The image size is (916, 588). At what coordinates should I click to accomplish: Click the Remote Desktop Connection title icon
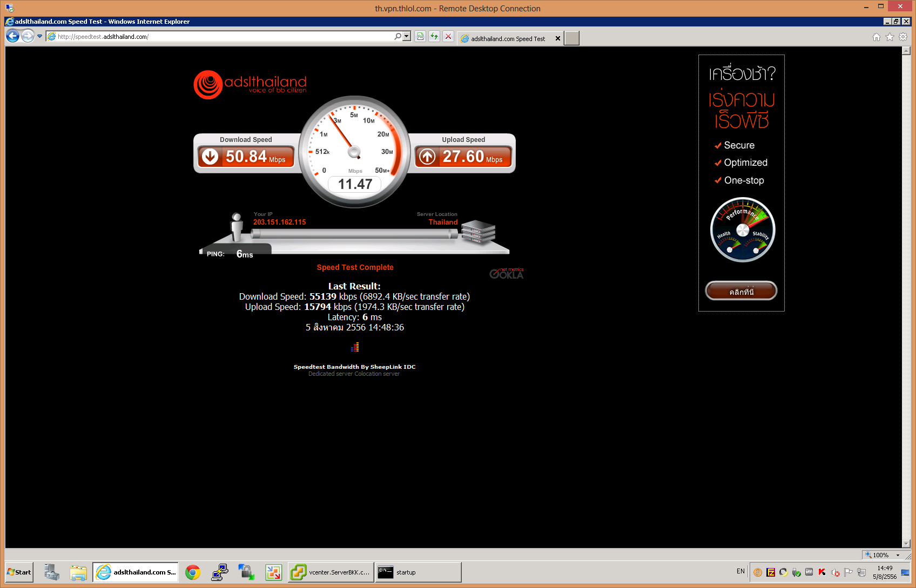pos(9,8)
